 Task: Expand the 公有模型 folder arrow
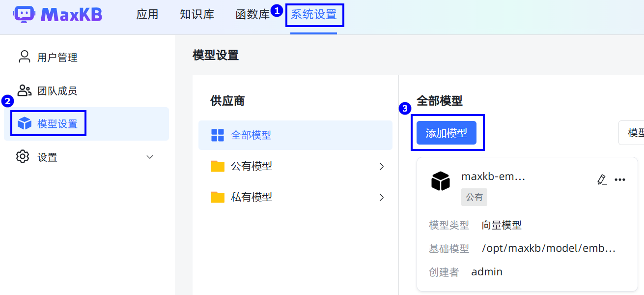(382, 167)
